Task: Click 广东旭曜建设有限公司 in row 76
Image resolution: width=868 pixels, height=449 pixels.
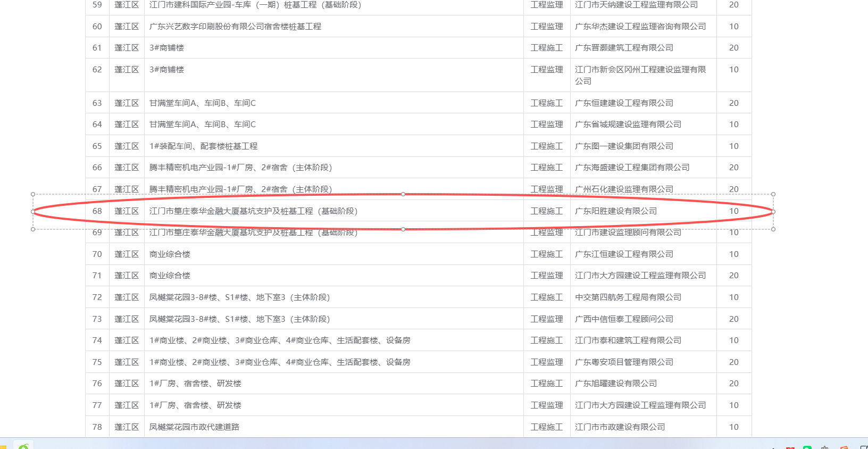Action: click(x=616, y=384)
